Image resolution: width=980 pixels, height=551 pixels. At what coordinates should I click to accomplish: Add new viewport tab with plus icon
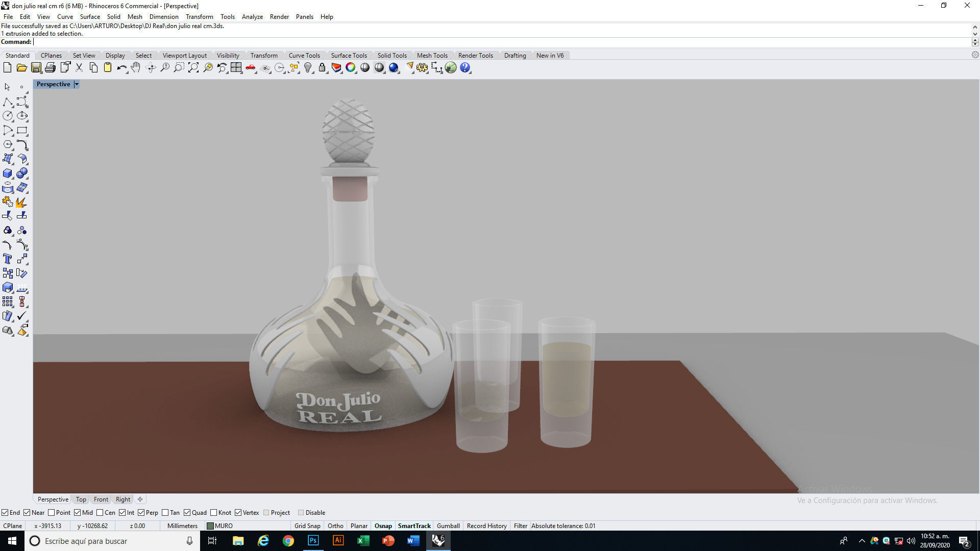[x=140, y=499]
